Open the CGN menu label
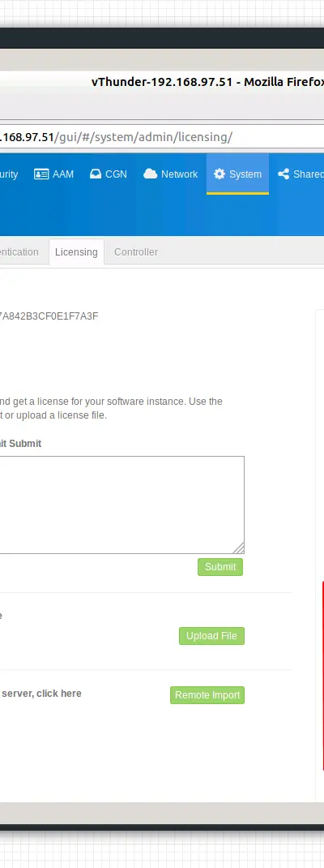This screenshot has height=868, width=324. (116, 174)
